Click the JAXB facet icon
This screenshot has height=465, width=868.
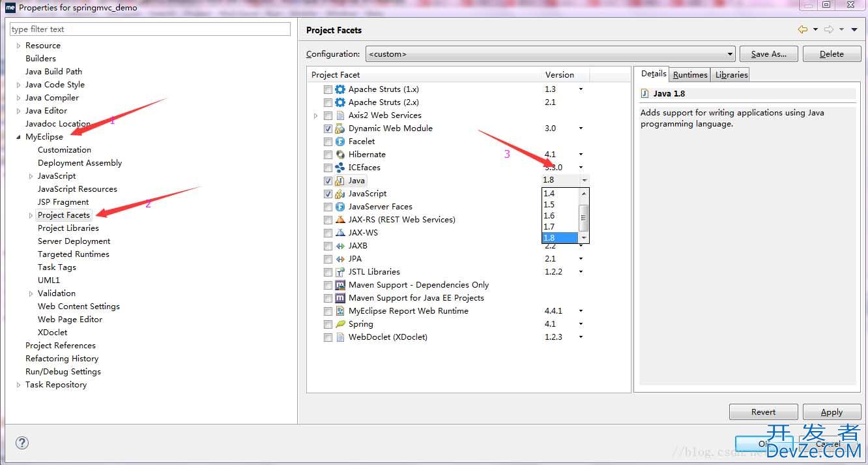coord(340,246)
